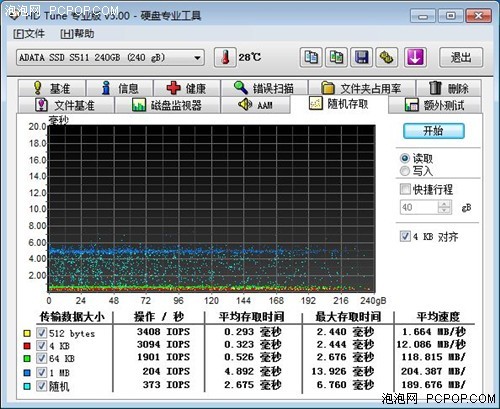The height and width of the screenshot is (409, 500).
Task: Open the options gear icon
Action: 387,57
